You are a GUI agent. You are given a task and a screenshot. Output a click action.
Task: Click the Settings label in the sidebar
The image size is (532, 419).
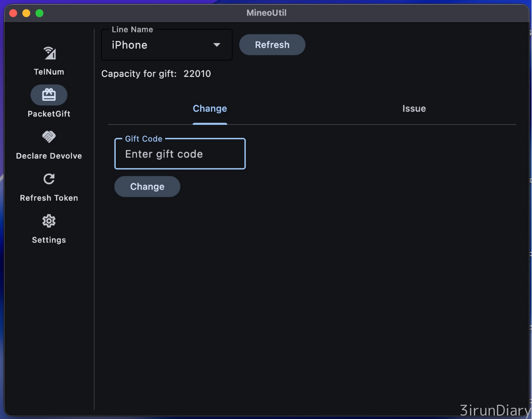pyautogui.click(x=49, y=240)
